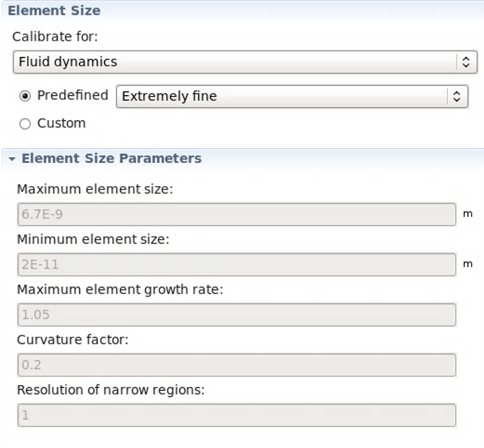Click the unit m beside maximum element size

pos(468,214)
